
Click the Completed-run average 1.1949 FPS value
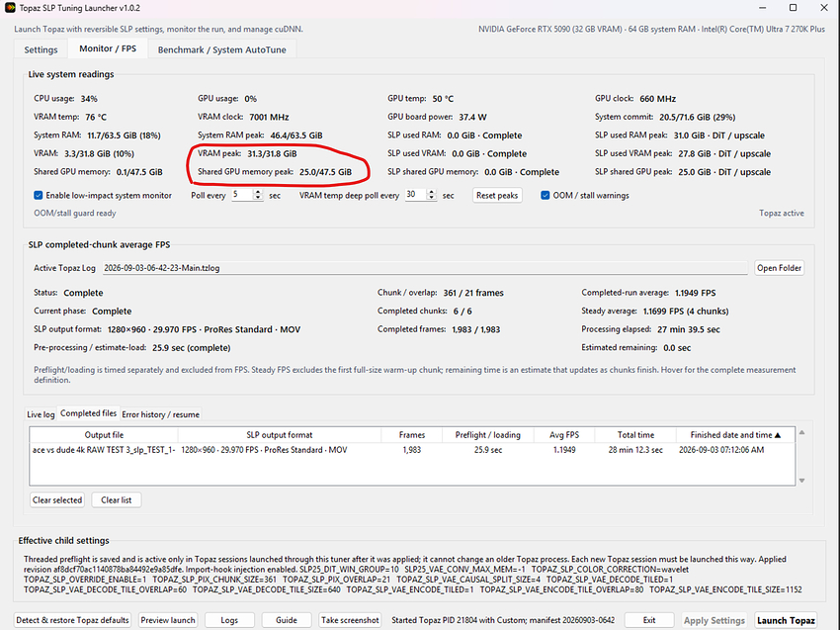coord(695,293)
